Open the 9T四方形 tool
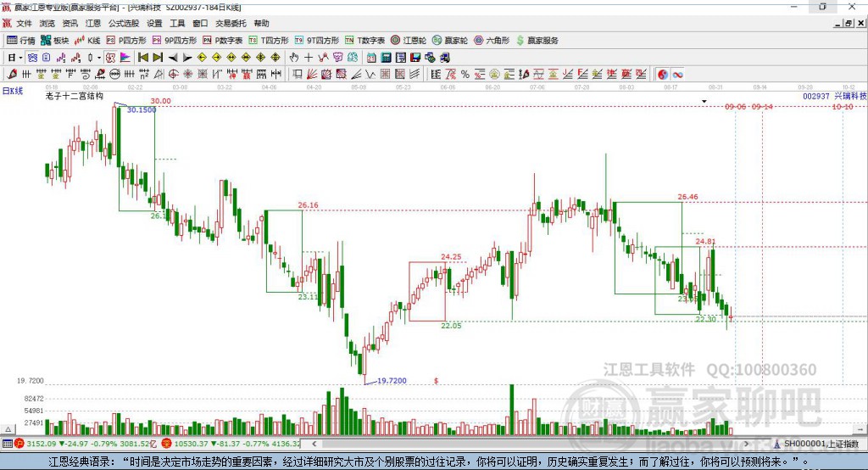868x470 pixels. click(317, 41)
